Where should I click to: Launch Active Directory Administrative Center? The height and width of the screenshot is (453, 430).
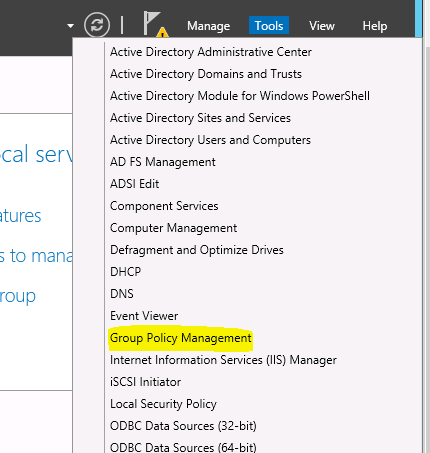(x=211, y=52)
